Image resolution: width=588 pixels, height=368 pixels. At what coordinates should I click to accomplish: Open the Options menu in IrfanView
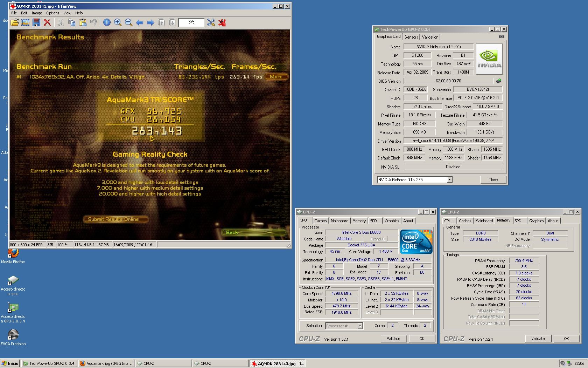click(x=53, y=13)
